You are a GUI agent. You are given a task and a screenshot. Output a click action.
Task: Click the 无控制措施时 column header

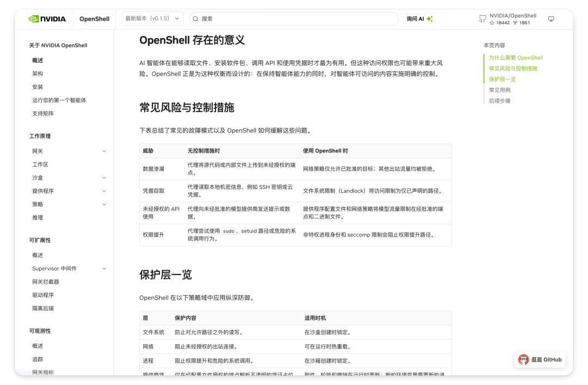pos(204,151)
